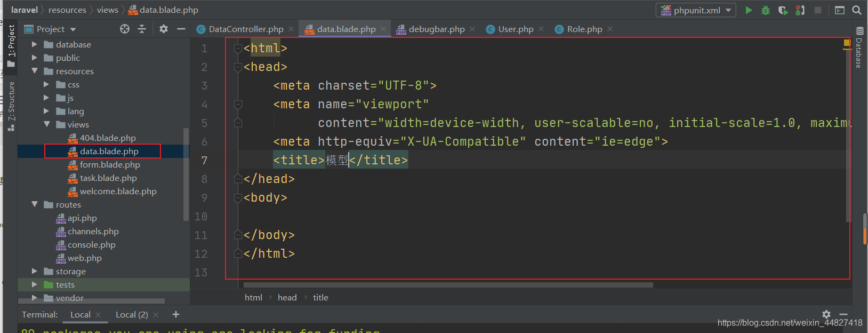868x333 pixels.
Task: Fold the <html> tag at line 1
Action: [238, 49]
